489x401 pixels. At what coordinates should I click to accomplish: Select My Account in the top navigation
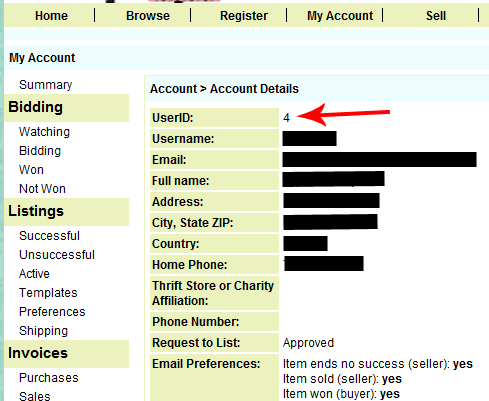340,16
